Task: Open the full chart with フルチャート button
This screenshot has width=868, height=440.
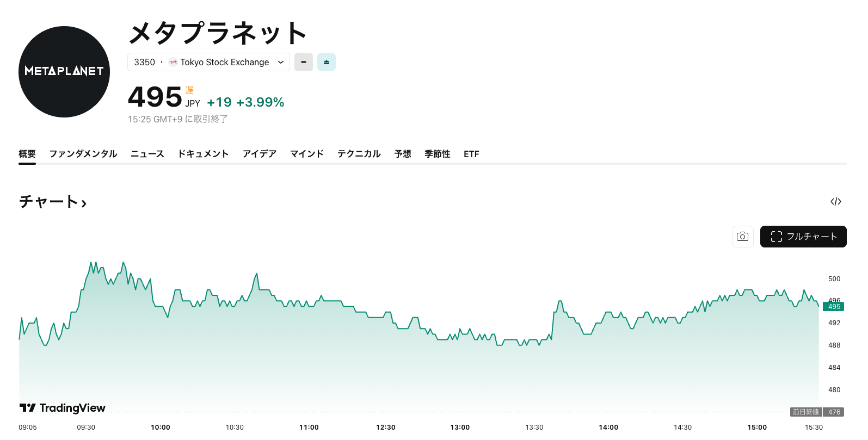Action: [803, 237]
